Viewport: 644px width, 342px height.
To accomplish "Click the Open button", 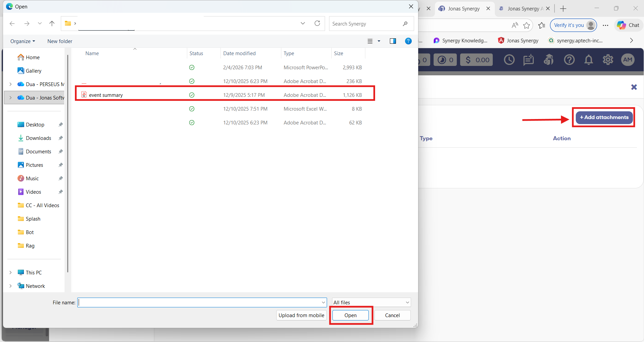I will (x=350, y=315).
